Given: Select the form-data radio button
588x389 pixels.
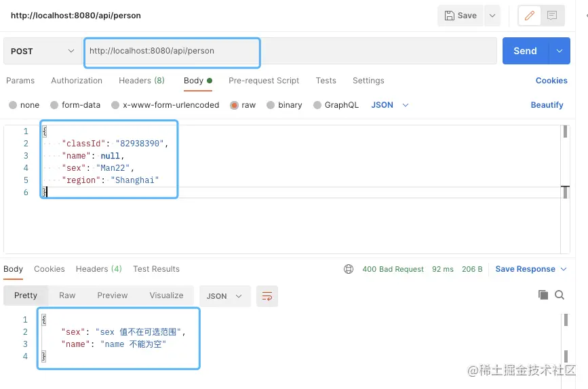Looking at the screenshot, I should click(x=54, y=105).
